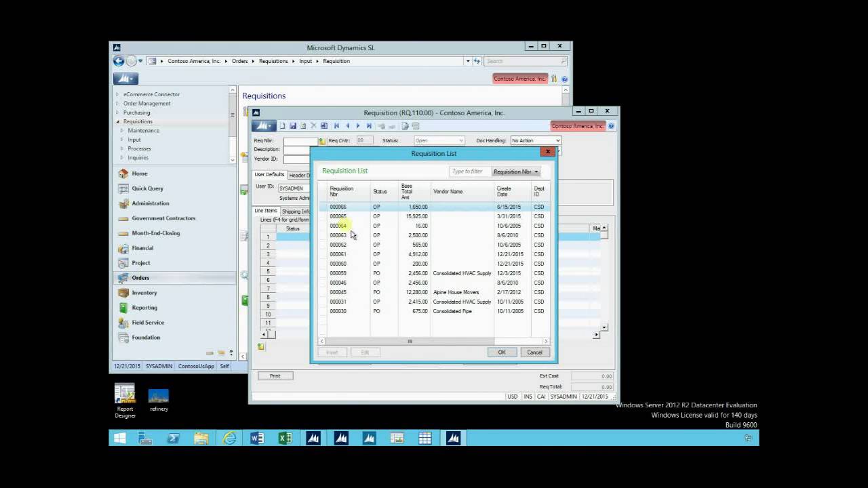
Task: Open the Inventory module
Action: (144, 293)
